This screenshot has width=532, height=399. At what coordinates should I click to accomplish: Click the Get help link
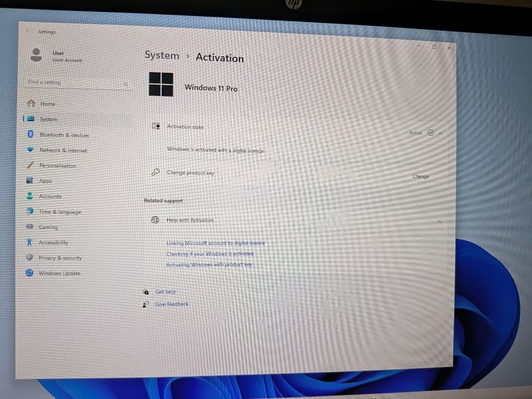click(x=166, y=292)
